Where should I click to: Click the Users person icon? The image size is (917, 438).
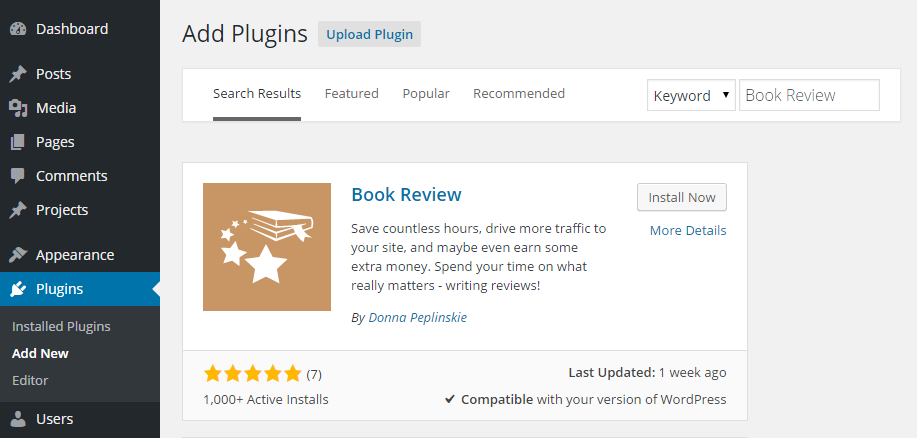coord(18,419)
